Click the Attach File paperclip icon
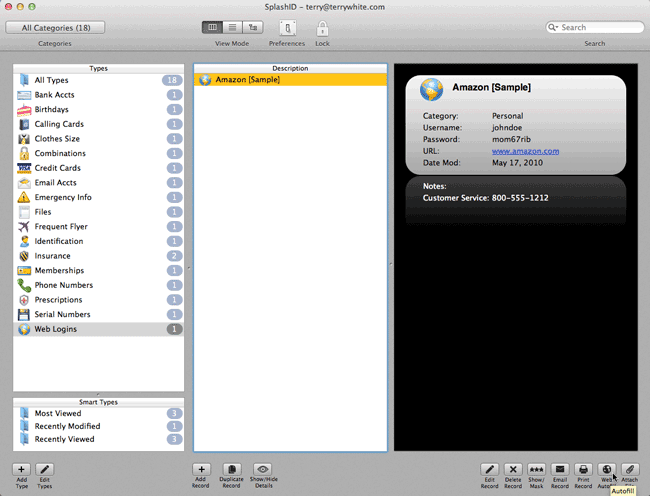This screenshot has width=650, height=496. 630,469
